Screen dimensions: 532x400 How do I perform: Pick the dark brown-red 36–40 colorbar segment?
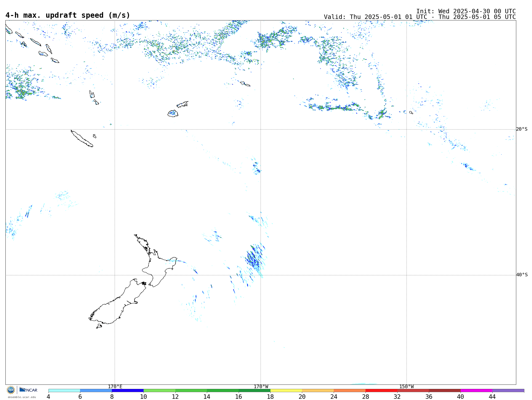click(x=445, y=391)
